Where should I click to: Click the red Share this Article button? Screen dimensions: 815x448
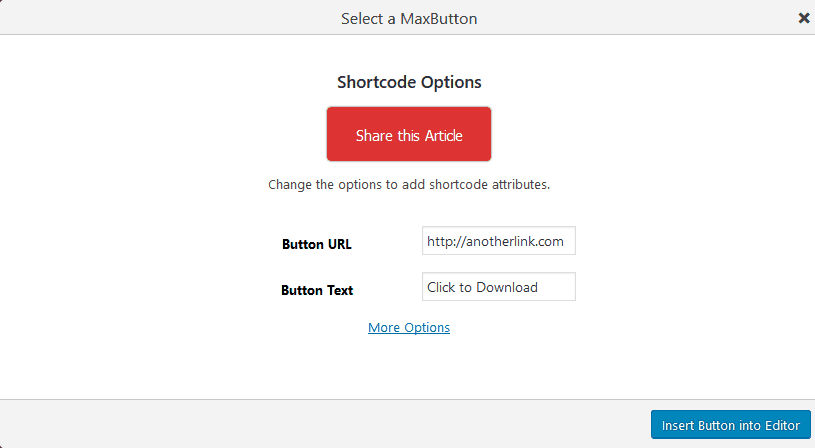pyautogui.click(x=408, y=134)
